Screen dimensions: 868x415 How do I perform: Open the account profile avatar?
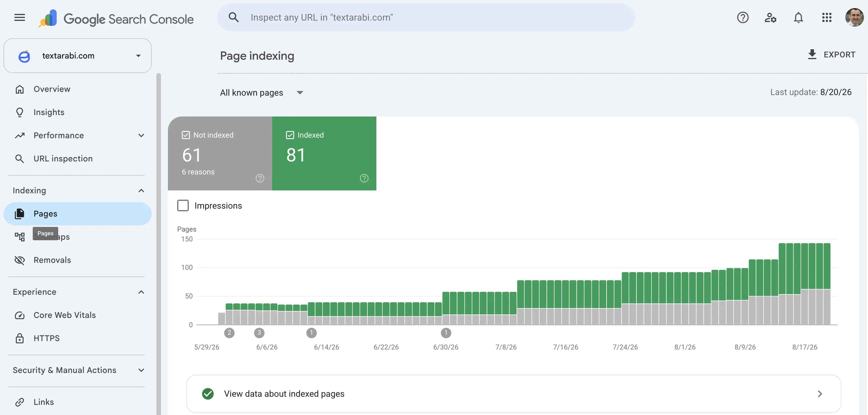click(x=854, y=17)
